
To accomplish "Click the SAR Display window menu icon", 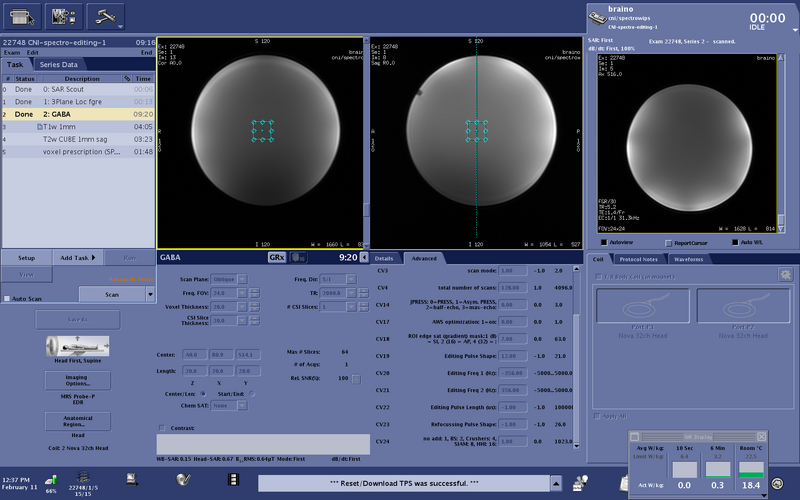I will 635,437.
